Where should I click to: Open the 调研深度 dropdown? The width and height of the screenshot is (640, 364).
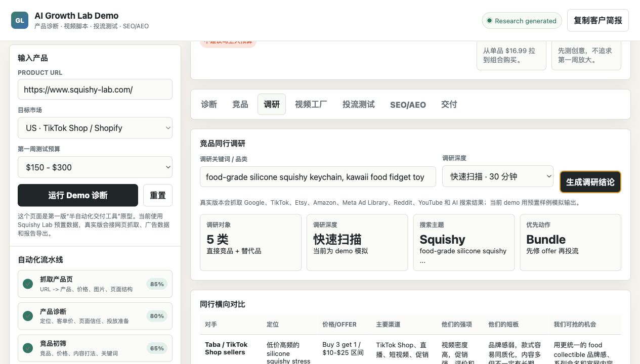click(x=498, y=176)
